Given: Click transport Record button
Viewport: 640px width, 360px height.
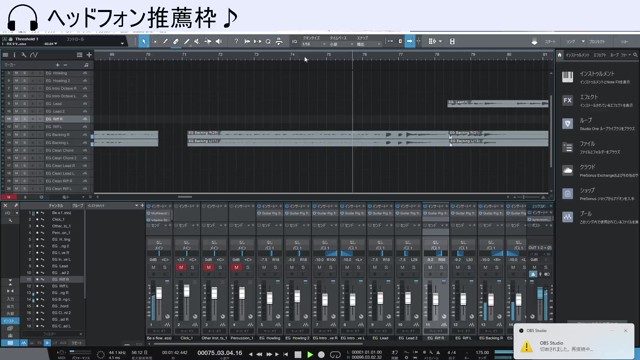Looking at the screenshot, I should coord(321,355).
